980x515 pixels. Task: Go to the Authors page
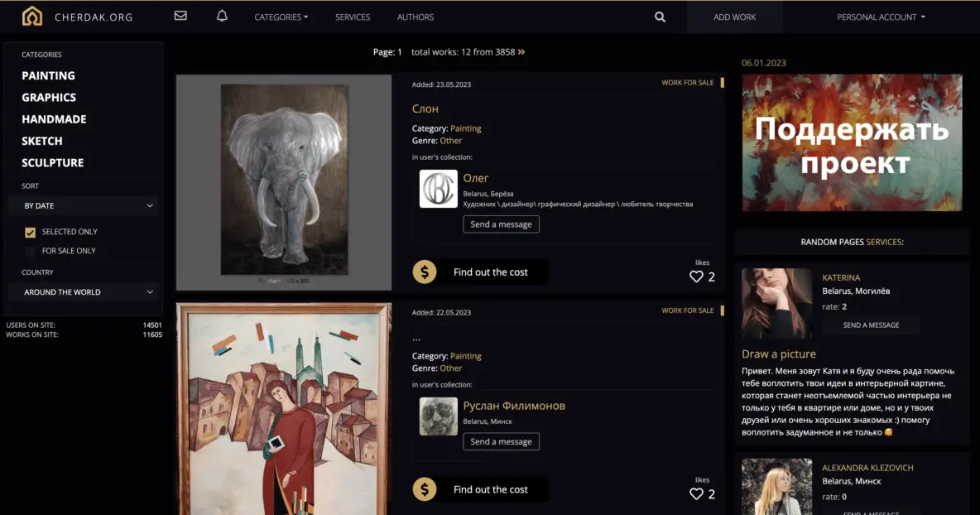point(415,17)
